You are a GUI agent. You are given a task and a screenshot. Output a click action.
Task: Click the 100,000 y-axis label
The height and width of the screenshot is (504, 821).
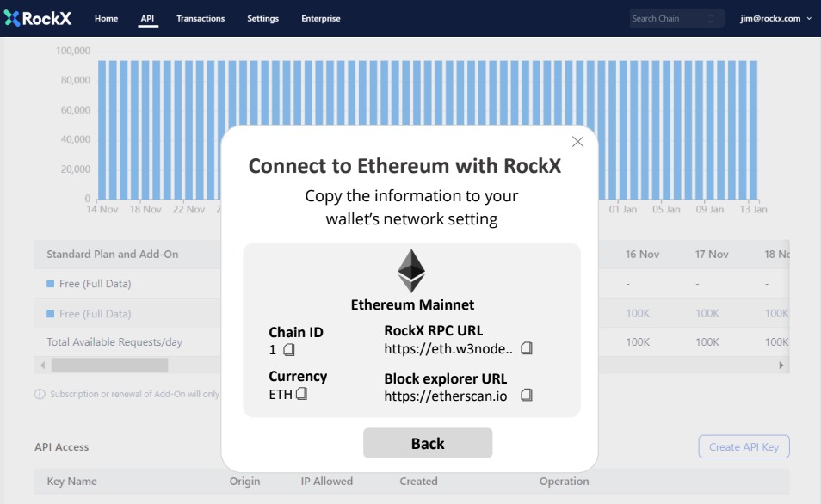tap(73, 51)
